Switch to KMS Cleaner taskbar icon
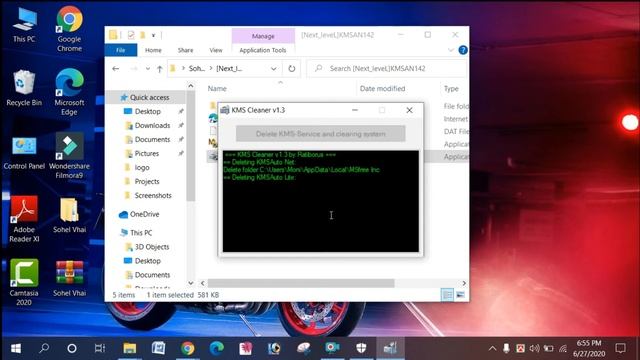Screen dimensions: 640x360 pyautogui.click(x=390, y=348)
